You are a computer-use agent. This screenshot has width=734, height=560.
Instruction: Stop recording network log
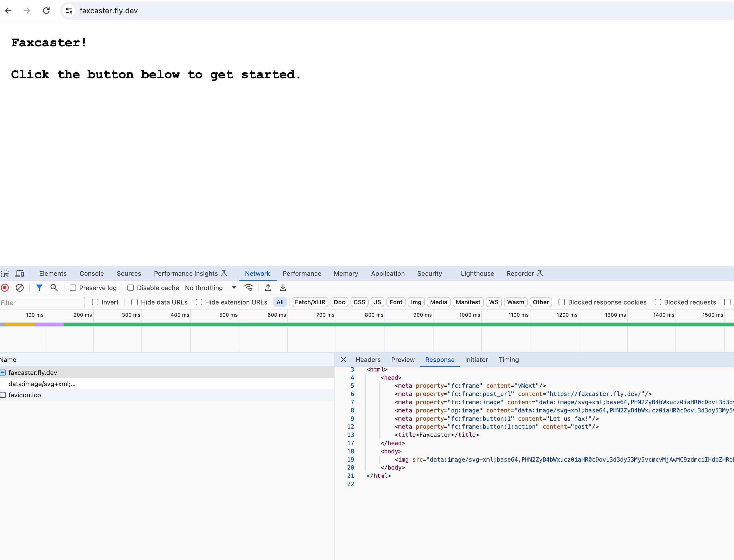click(5, 288)
